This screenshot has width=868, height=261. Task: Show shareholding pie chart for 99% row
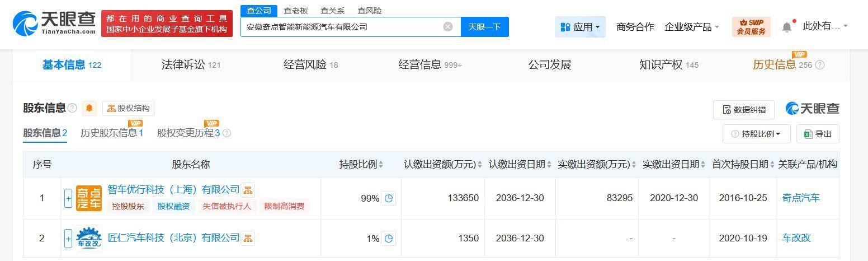[x=389, y=198]
